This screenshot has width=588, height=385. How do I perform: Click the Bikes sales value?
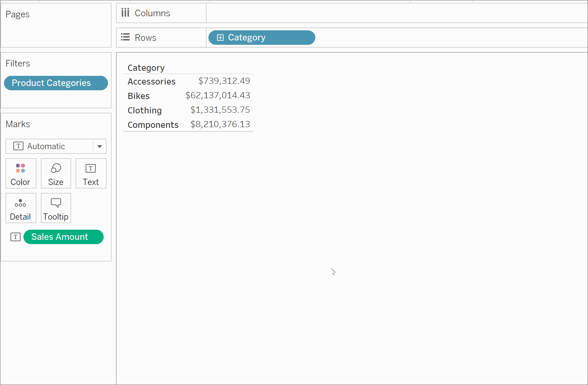(x=218, y=95)
